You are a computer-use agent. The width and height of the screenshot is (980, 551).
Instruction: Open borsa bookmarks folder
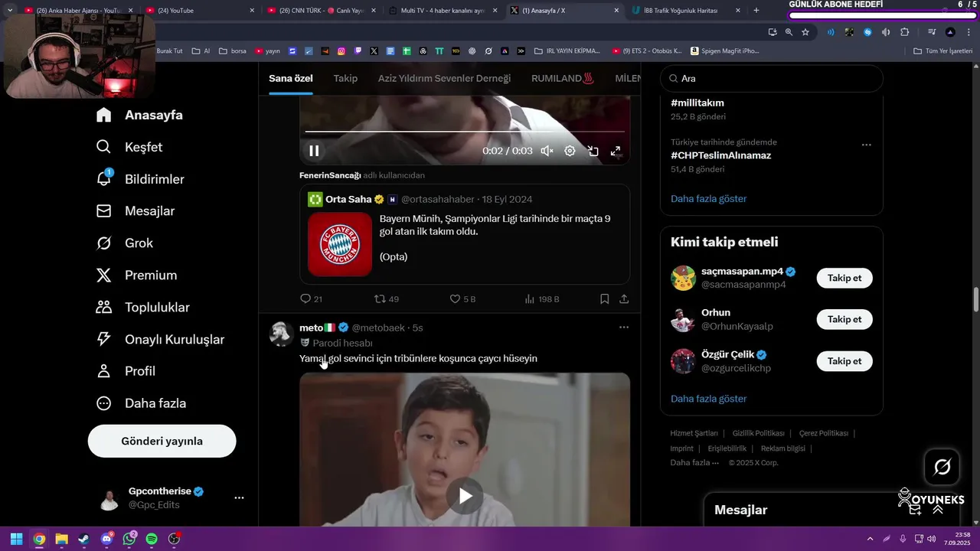tap(233, 51)
